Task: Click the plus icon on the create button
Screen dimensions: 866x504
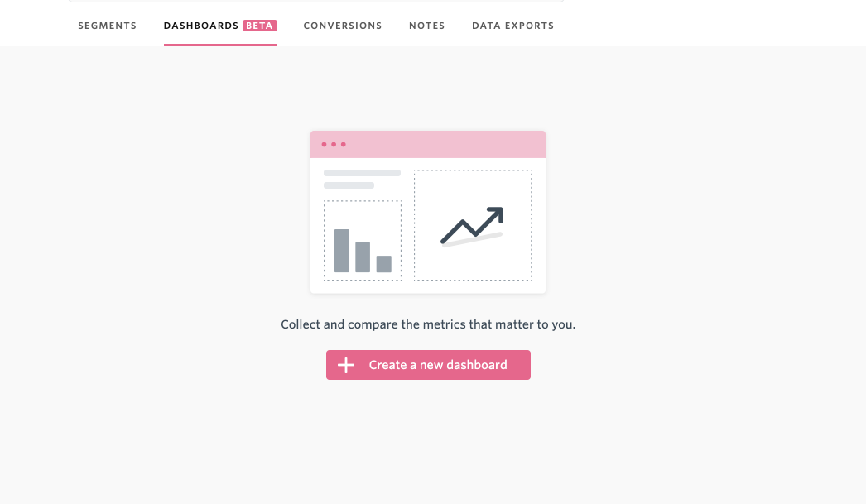Action: click(x=346, y=365)
